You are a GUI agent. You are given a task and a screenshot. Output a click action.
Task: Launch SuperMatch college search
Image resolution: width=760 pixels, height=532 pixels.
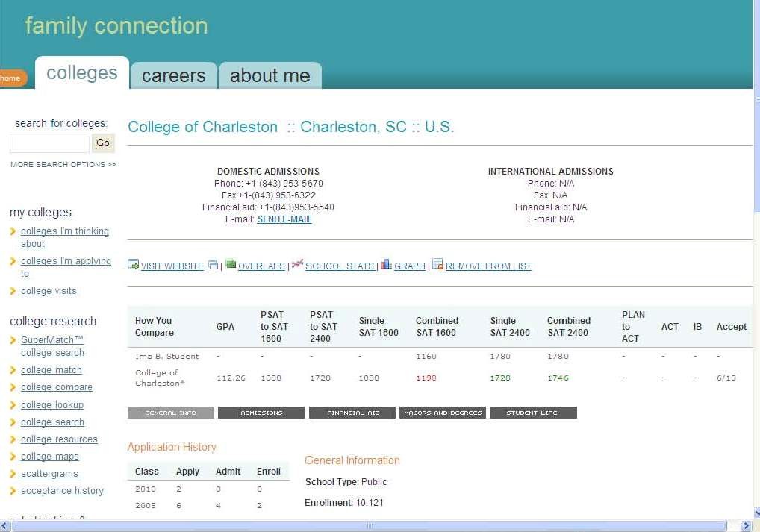coord(52,346)
